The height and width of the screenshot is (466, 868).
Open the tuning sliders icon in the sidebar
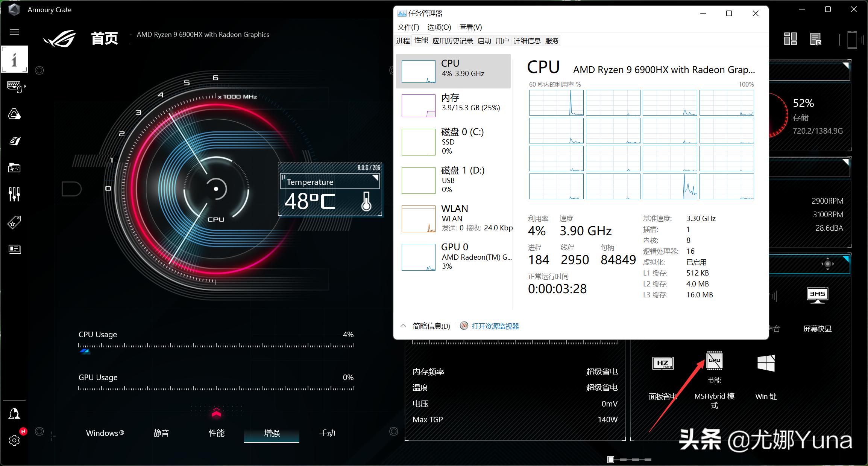(14, 194)
